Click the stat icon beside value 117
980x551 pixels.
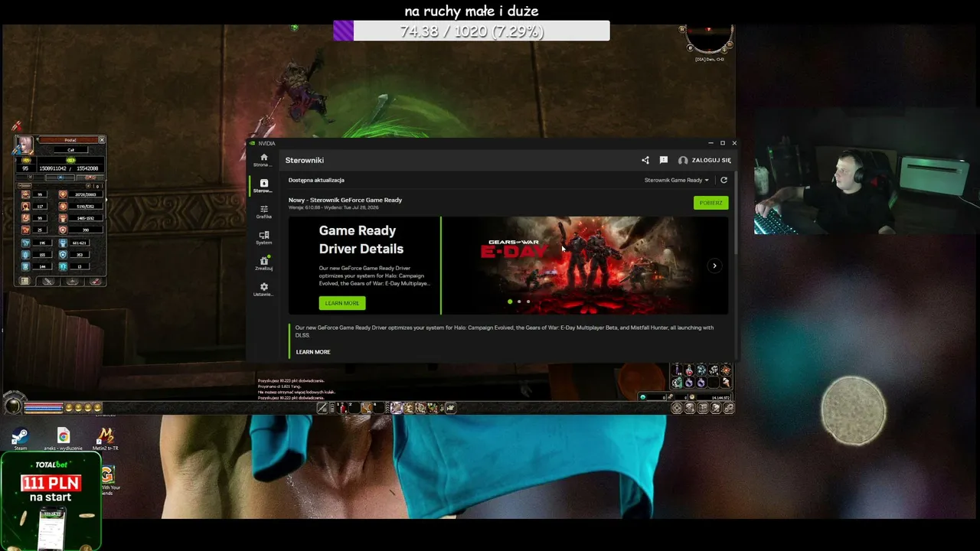[x=25, y=207]
